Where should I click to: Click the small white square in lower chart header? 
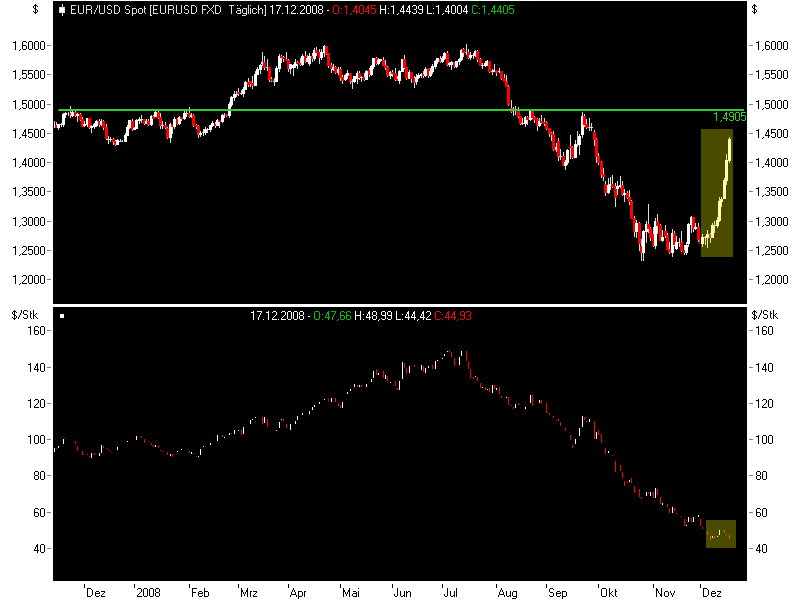tap(62, 316)
